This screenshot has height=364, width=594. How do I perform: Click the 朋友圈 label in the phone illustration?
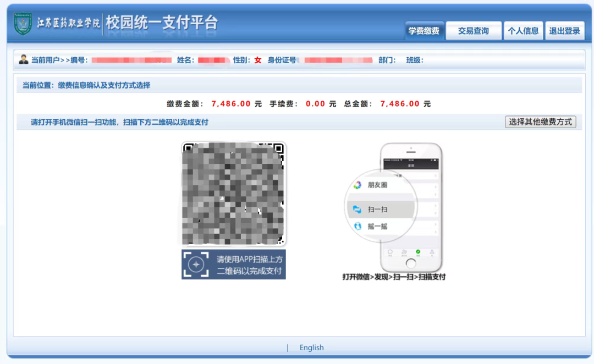point(378,185)
